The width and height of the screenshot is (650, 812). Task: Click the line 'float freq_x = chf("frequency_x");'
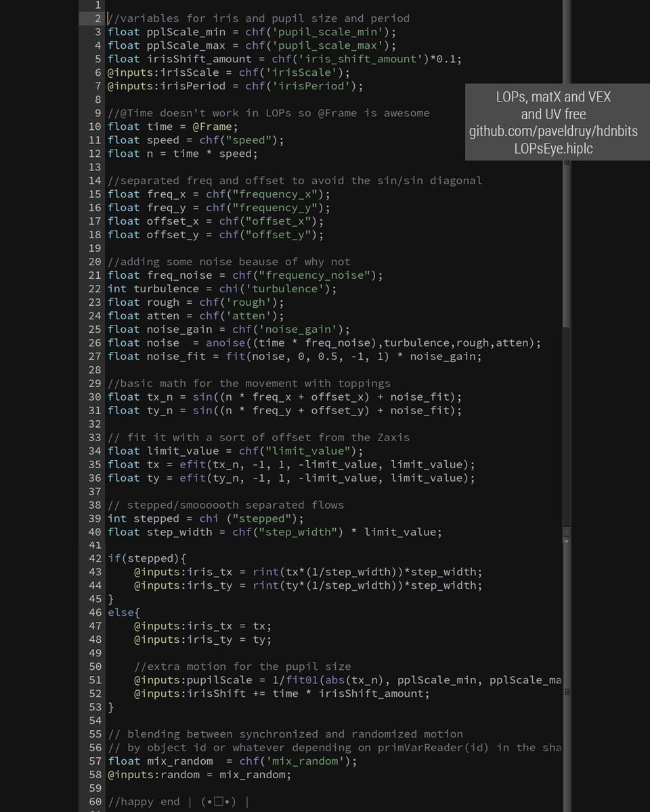(x=219, y=194)
